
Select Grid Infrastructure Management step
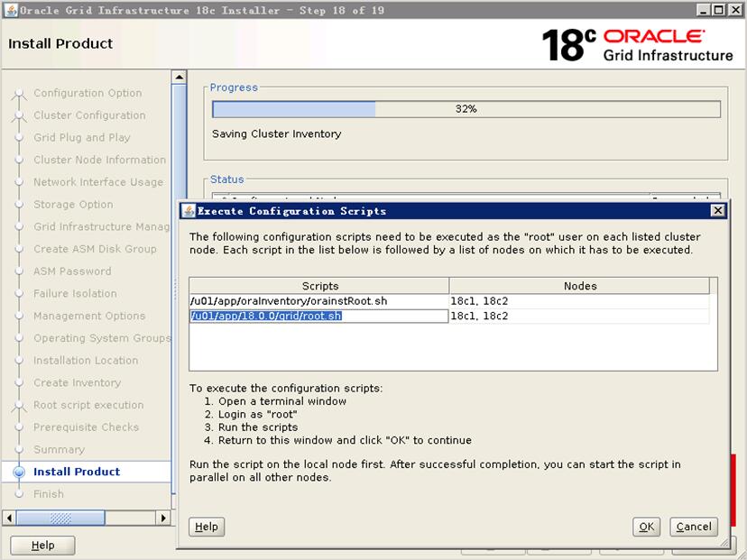pyautogui.click(x=101, y=226)
